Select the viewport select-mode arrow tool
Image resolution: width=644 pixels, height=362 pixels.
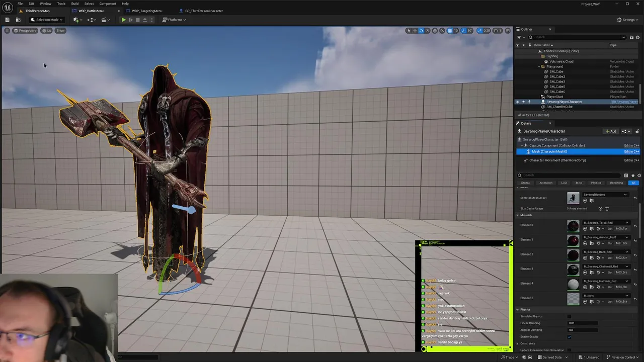click(x=409, y=31)
